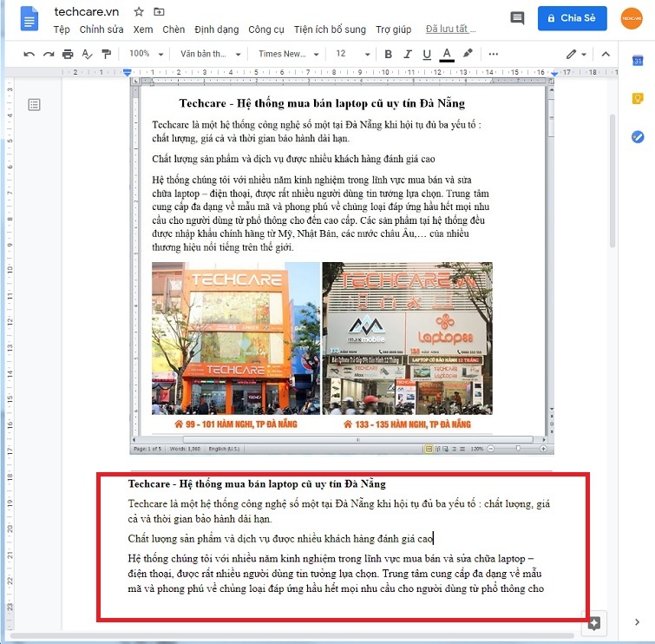Screen dimensions: 655x644
Task: Open the Định dạng menu
Action: pyautogui.click(x=216, y=30)
